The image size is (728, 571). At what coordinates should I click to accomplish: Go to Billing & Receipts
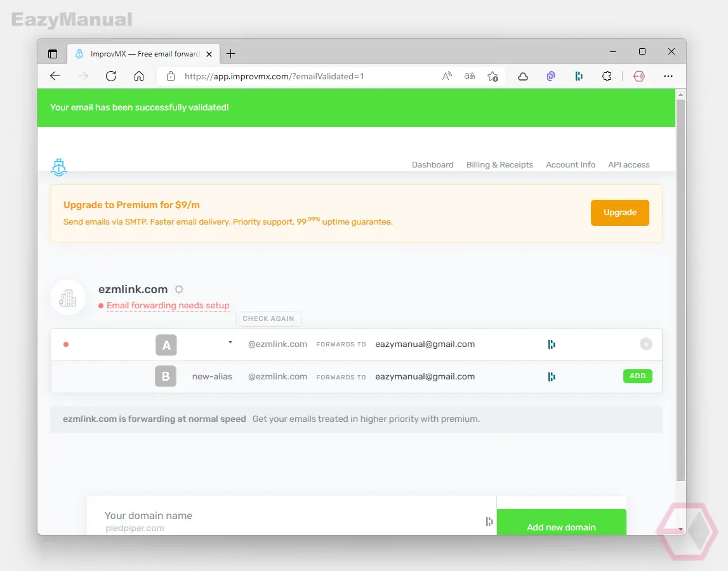[x=500, y=165]
